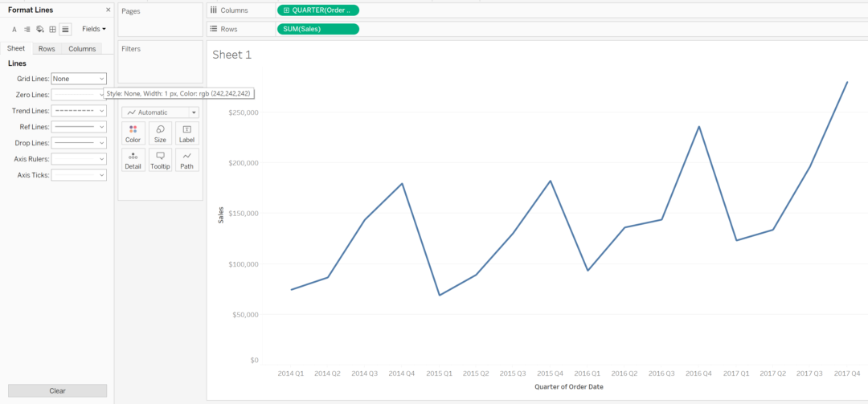
Task: Open the Format Borders grid icon
Action: pyautogui.click(x=52, y=30)
